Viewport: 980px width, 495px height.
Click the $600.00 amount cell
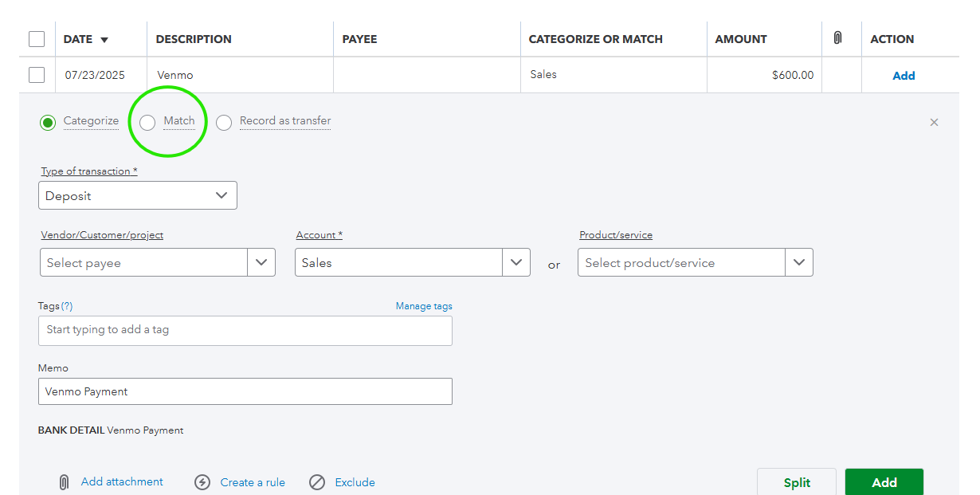pos(793,76)
